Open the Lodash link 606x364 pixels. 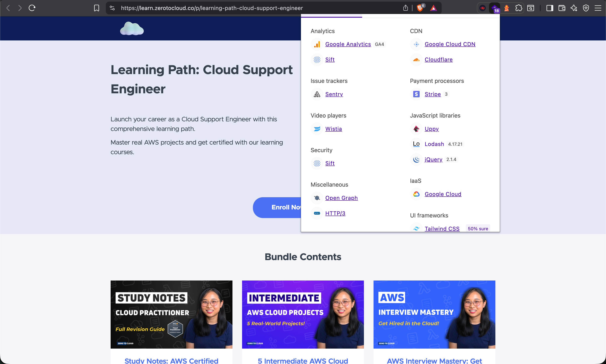[x=434, y=144]
